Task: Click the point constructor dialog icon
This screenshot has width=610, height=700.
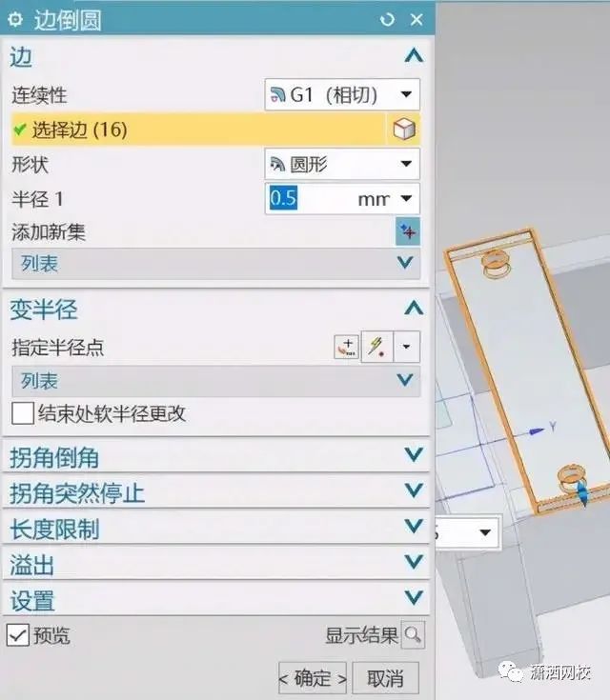Action: point(347,347)
